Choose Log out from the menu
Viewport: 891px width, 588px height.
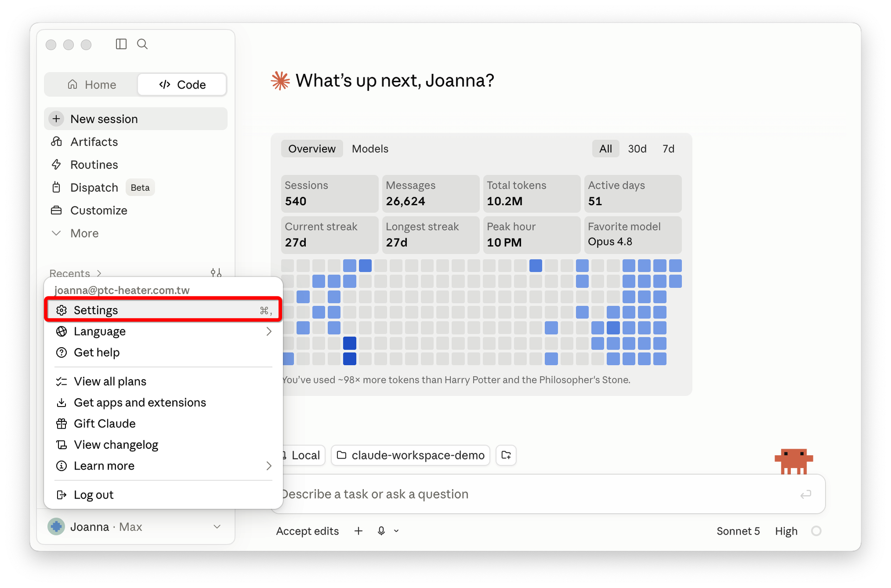click(x=163, y=495)
